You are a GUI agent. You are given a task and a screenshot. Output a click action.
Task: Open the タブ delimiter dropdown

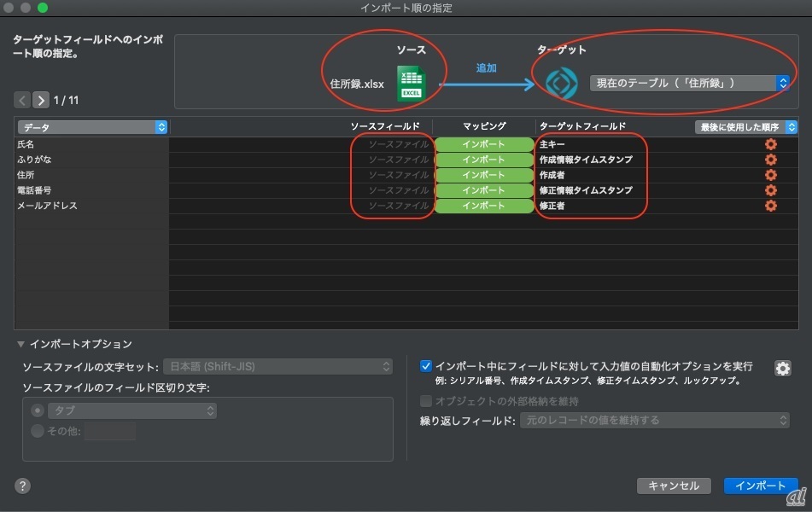[132, 410]
